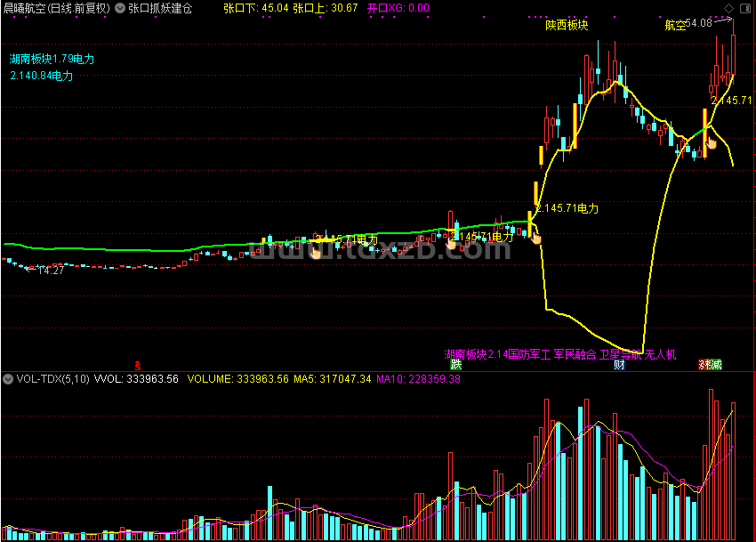Click the 2.145.71 label without 电力 suffix
This screenshot has width=756, height=542.
click(x=731, y=101)
